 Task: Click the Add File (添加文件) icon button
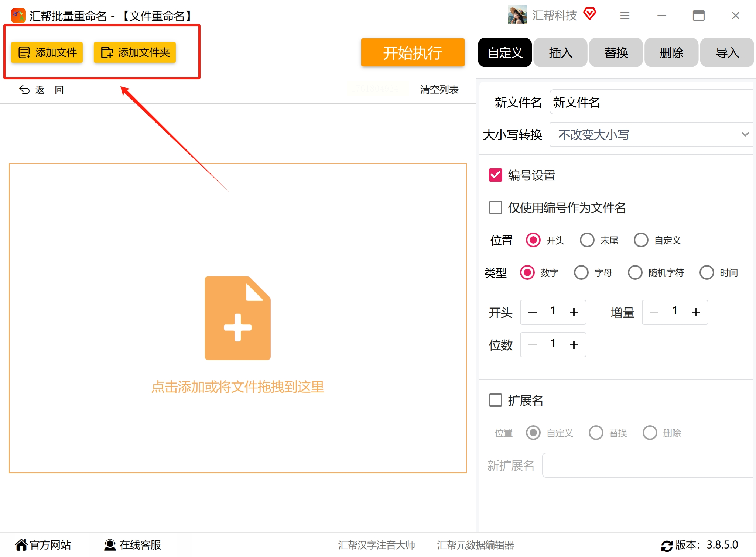(x=47, y=52)
